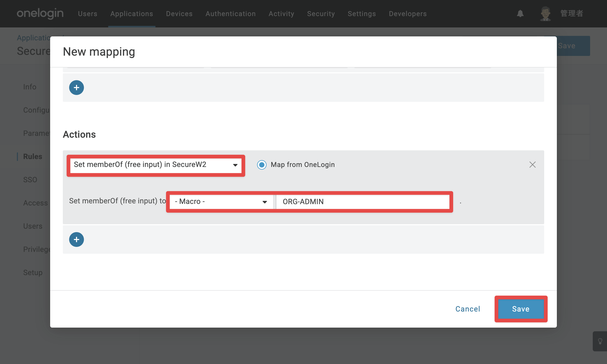Image resolution: width=607 pixels, height=364 pixels.
Task: Add a condition with the upper plus button
Action: (77, 88)
